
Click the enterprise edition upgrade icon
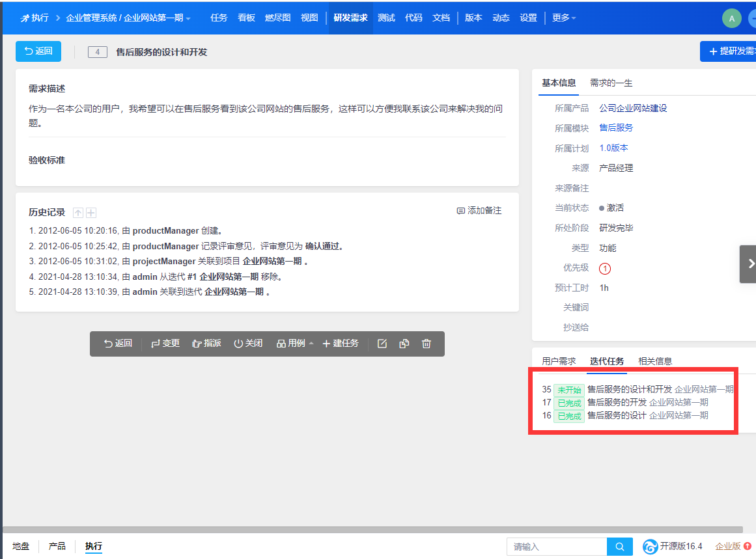point(748,546)
